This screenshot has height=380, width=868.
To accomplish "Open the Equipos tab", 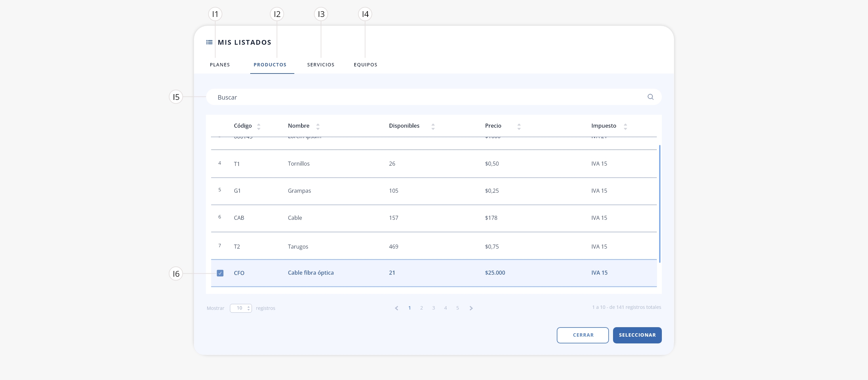I will 366,65.
